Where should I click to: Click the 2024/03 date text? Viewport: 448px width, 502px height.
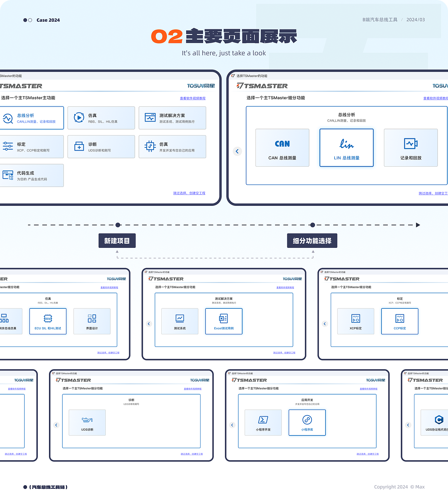(415, 20)
